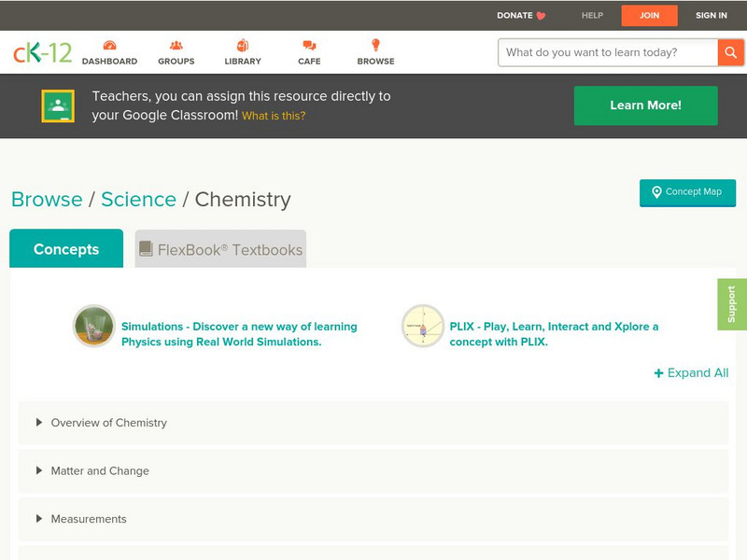Follow the Science breadcrumb link

coord(138,200)
